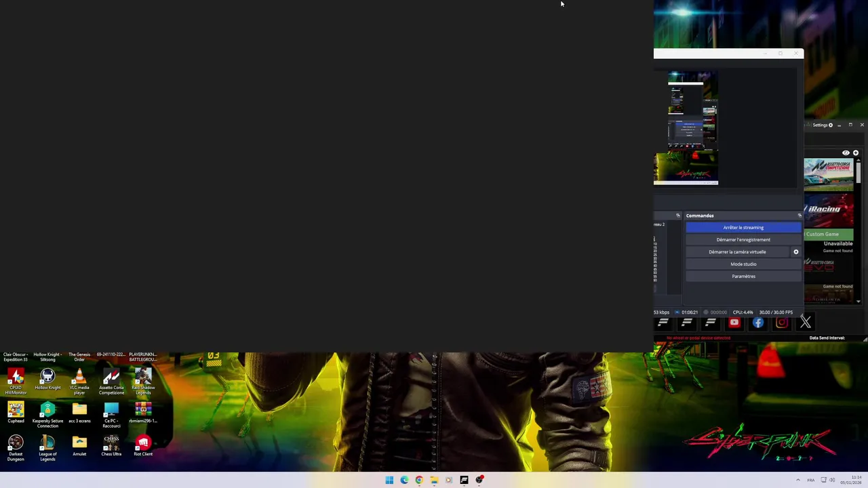Select Assetto Corsa Competizione game tile
Screen dimensions: 868x488
tap(829, 175)
